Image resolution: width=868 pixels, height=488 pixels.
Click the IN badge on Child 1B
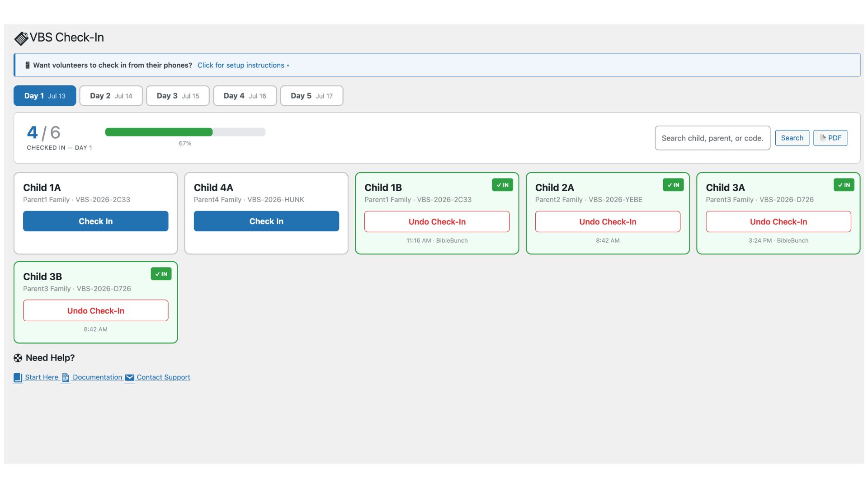(502, 185)
